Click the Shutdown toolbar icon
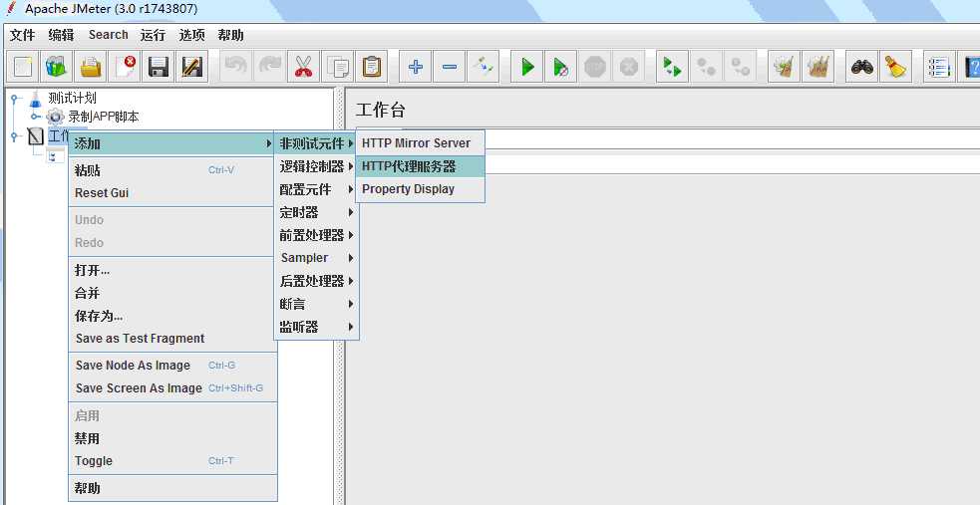 pos(628,66)
